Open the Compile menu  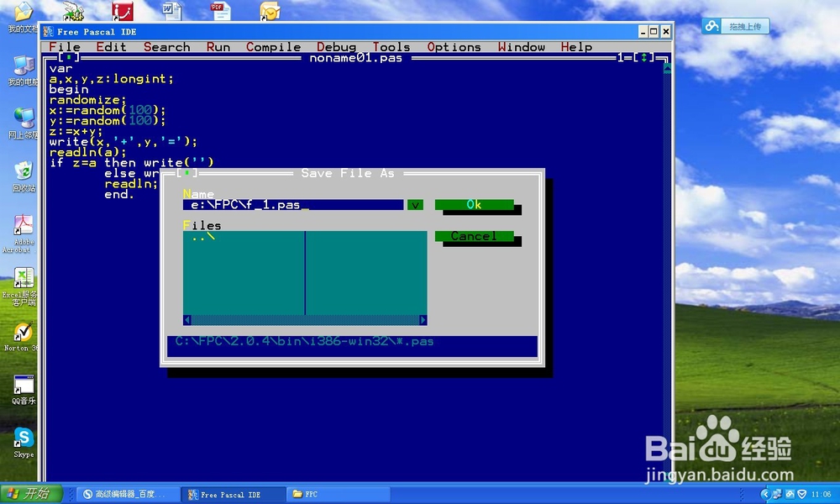pos(273,47)
